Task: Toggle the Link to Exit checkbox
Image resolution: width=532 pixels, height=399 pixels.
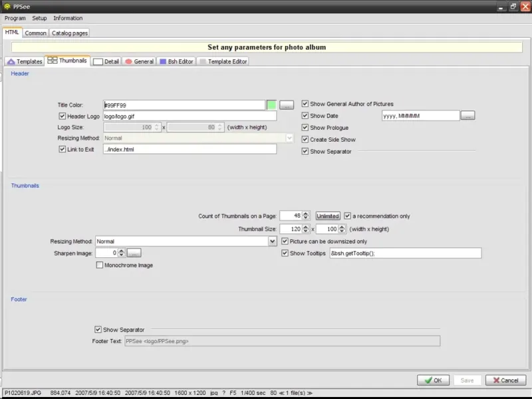Action: point(62,149)
